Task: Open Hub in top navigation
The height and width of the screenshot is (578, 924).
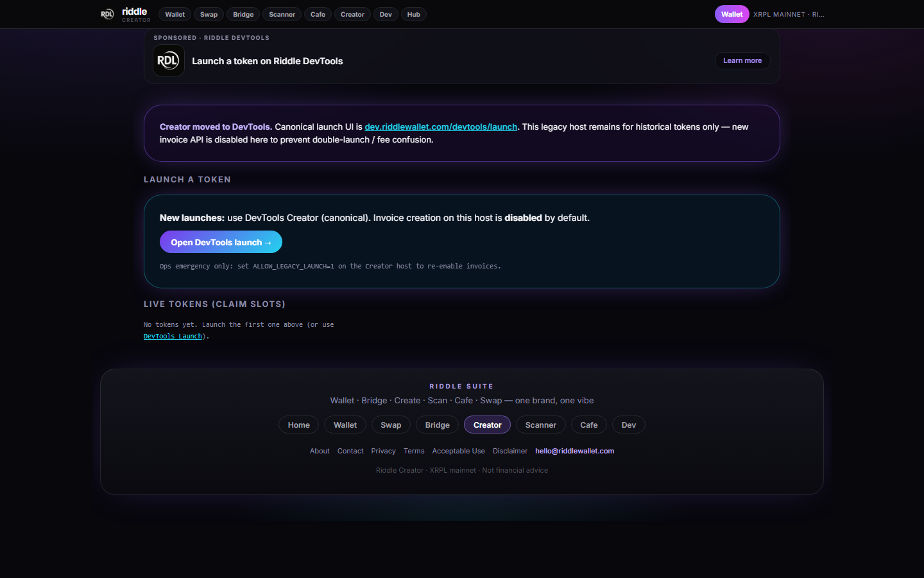Action: (414, 14)
